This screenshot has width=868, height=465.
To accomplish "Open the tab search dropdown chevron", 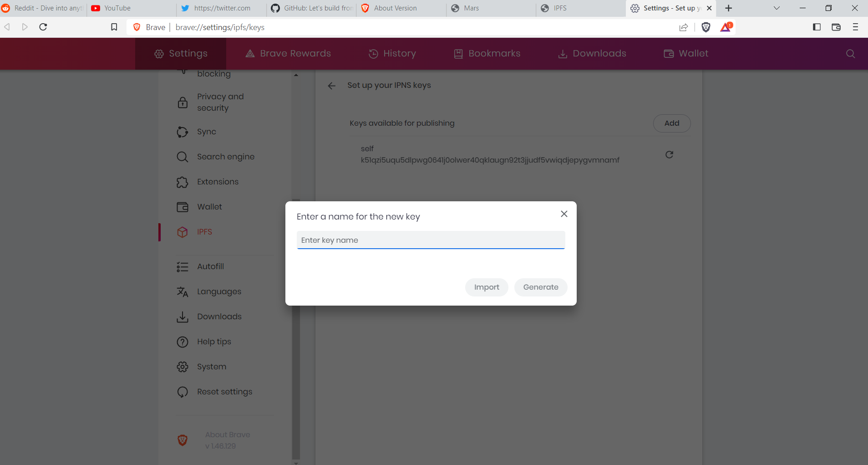I will click(776, 8).
